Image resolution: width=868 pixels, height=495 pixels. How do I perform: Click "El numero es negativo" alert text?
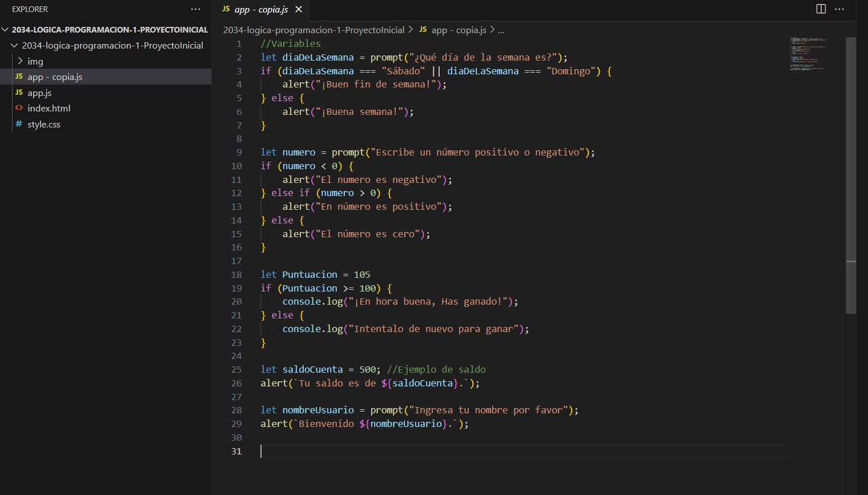pos(379,179)
